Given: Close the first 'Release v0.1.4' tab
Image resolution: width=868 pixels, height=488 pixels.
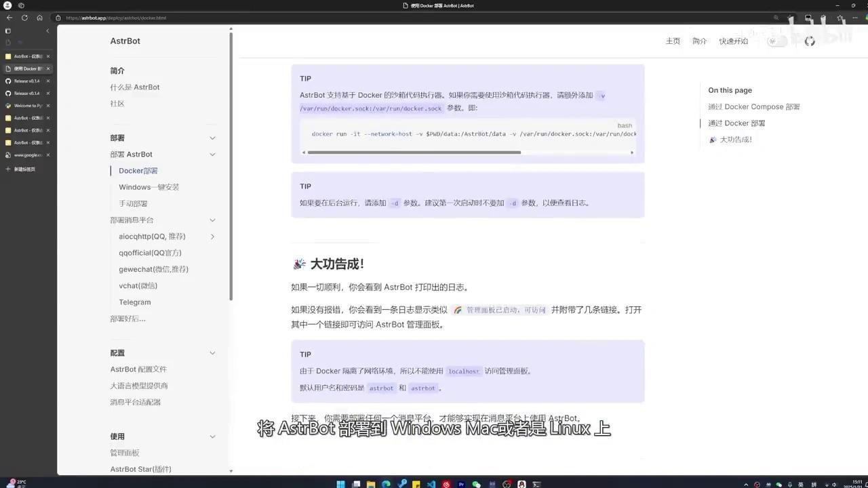Looking at the screenshot, I should tap(47, 81).
